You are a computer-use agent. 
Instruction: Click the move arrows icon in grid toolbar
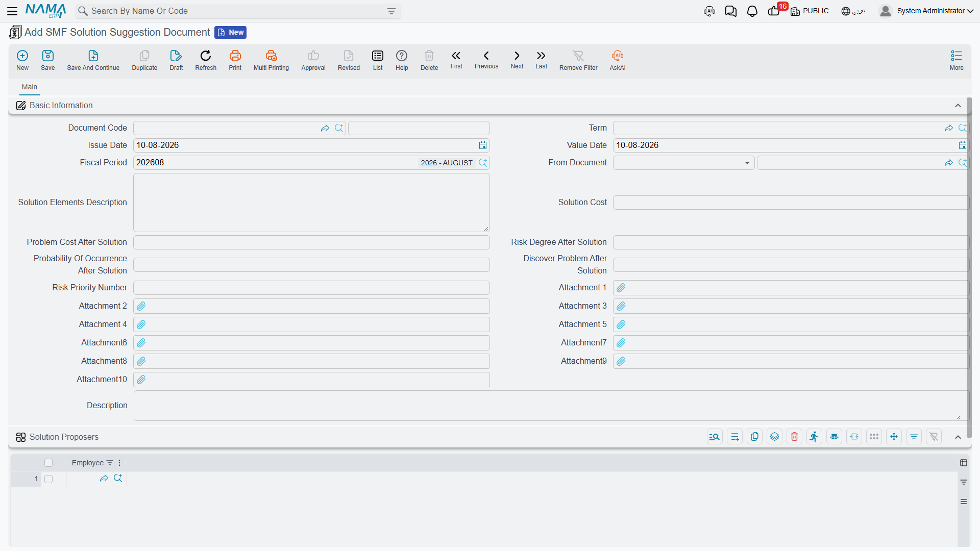(894, 437)
